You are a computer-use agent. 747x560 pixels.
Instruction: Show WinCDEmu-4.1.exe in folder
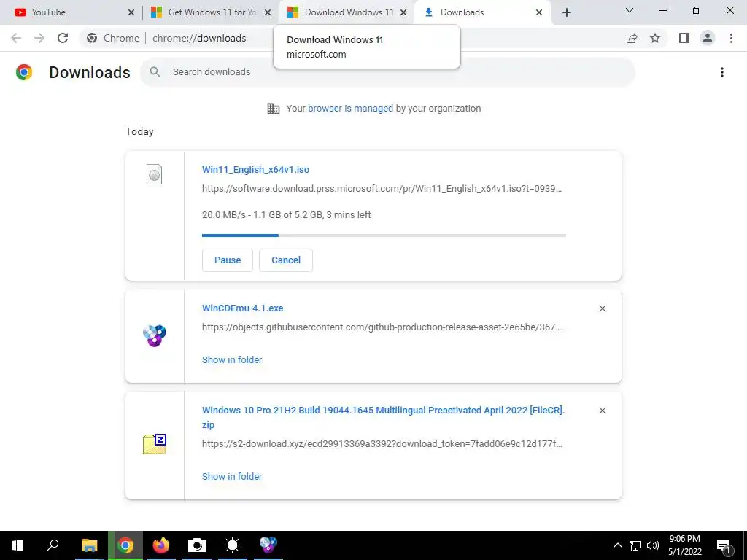[x=232, y=360]
